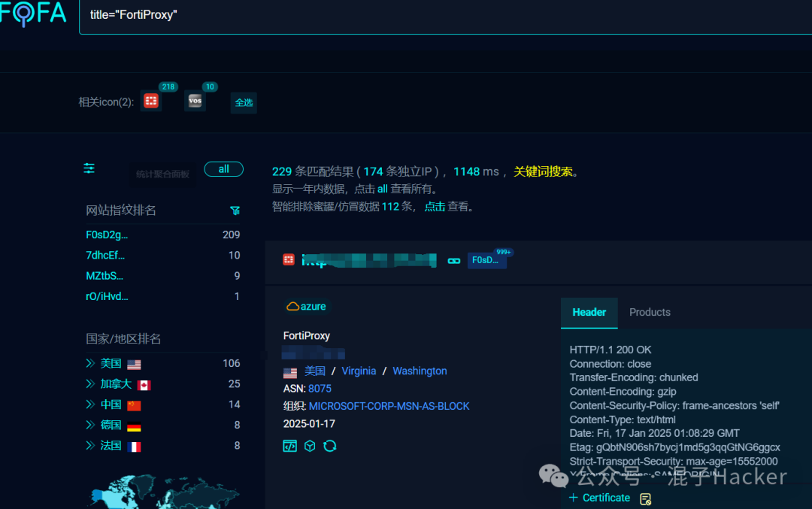This screenshot has width=812, height=509.
Task: Click the Etag header line
Action: click(674, 447)
